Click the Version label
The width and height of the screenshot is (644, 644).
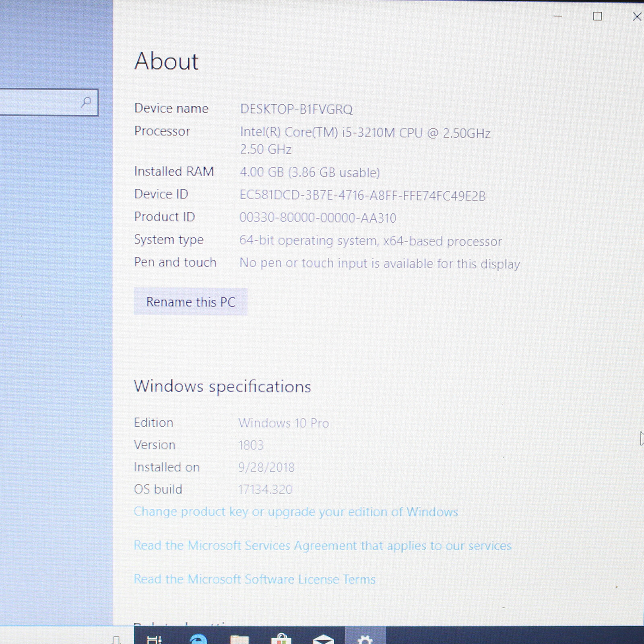pos(155,445)
